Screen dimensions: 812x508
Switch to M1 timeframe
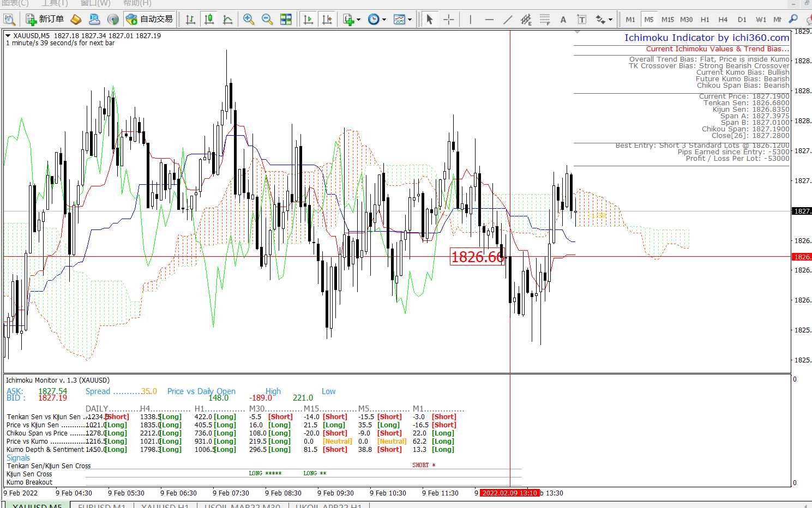630,20
